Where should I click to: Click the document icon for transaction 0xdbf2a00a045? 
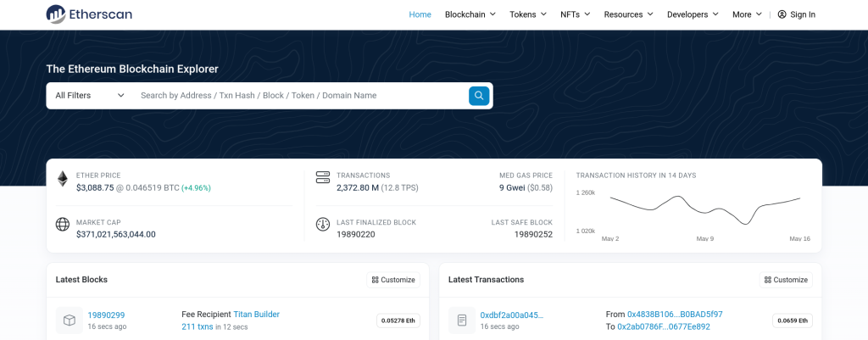[462, 320]
